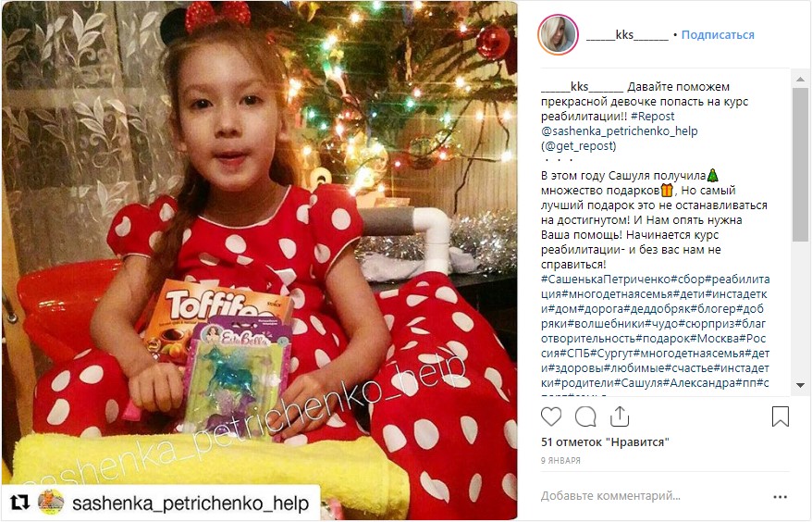The height and width of the screenshot is (522, 812).
Task: Save the post with the bookmark icon
Action: coord(780,416)
